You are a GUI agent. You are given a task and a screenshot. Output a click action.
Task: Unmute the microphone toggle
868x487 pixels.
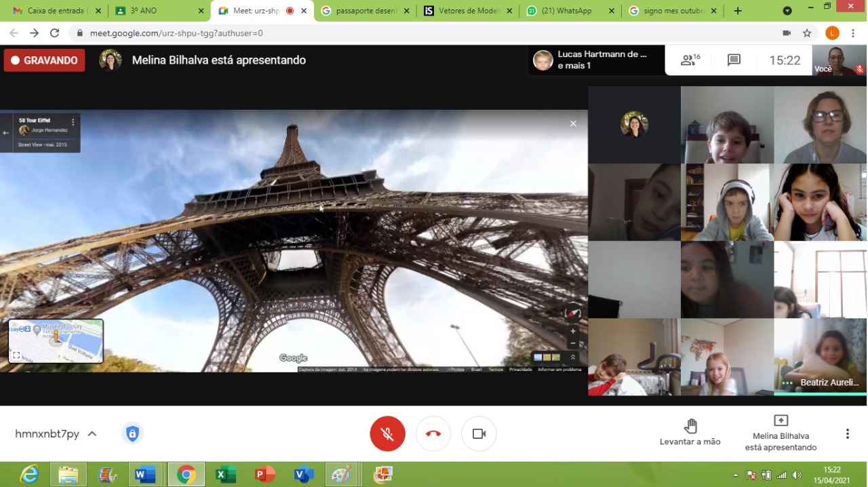click(x=387, y=433)
